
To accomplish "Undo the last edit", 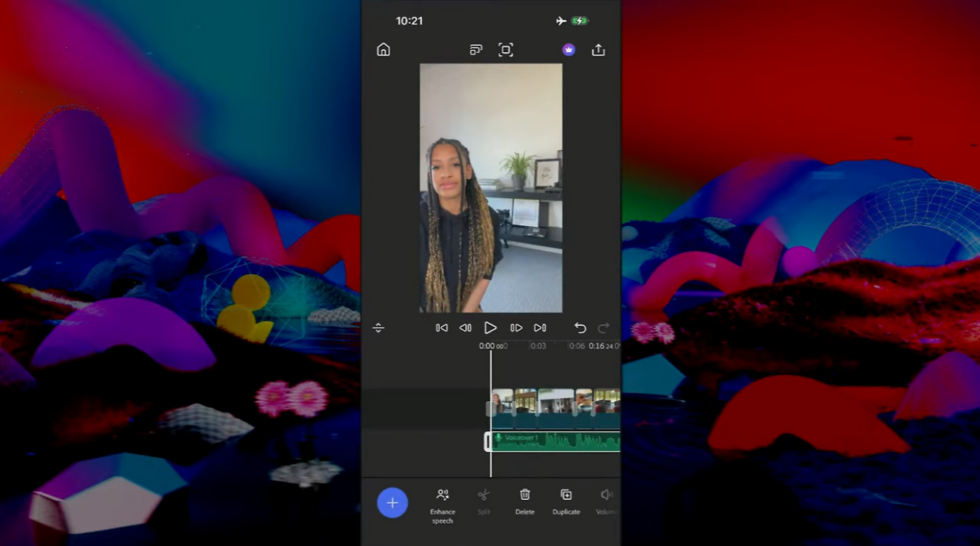I will tap(580, 328).
